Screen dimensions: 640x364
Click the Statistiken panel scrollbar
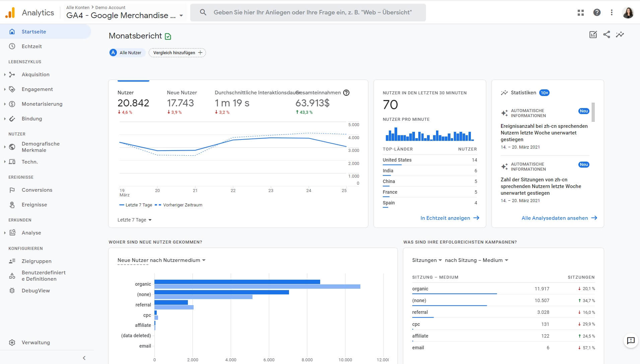point(593,112)
